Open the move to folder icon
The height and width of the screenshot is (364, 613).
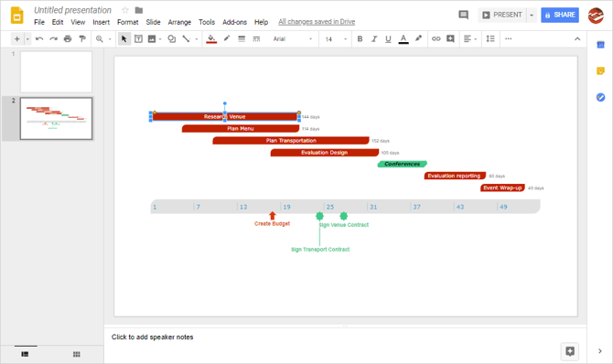click(139, 10)
